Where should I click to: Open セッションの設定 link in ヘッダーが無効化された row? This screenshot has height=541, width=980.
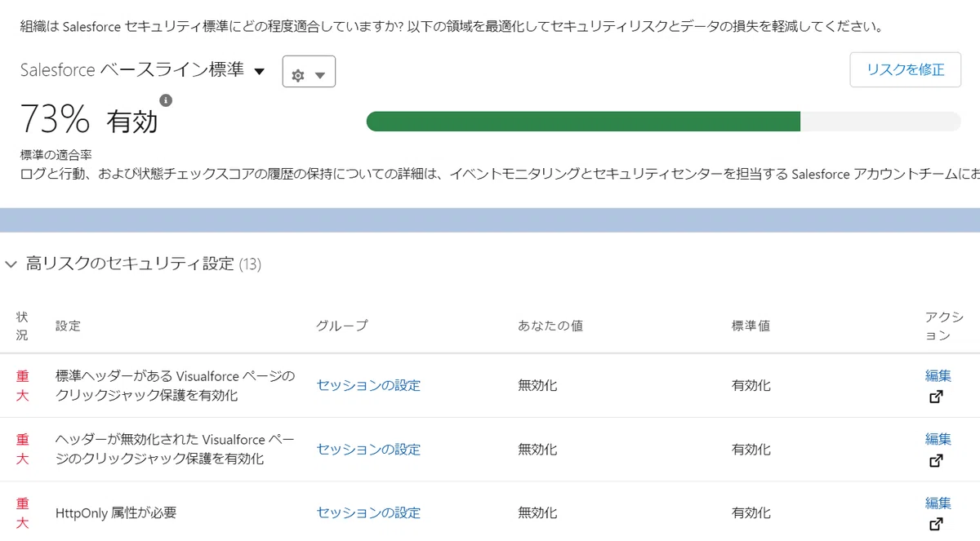coord(368,449)
